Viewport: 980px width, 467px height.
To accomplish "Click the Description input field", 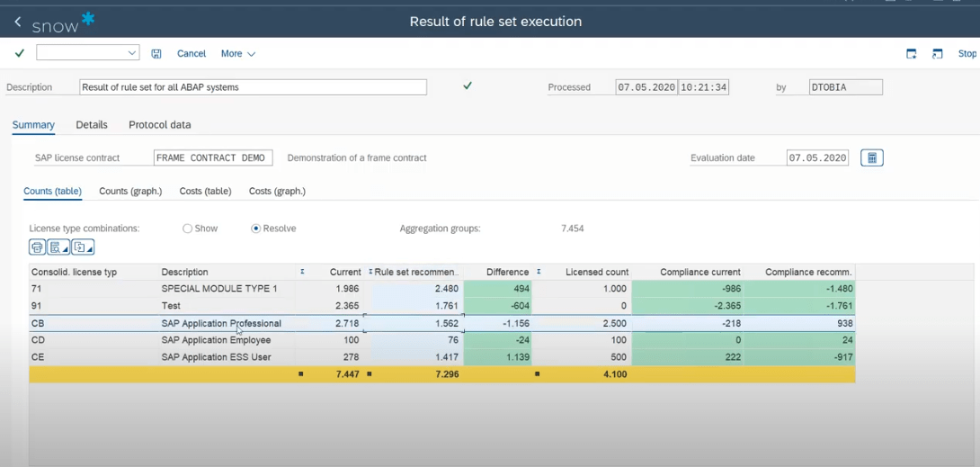I will (254, 87).
